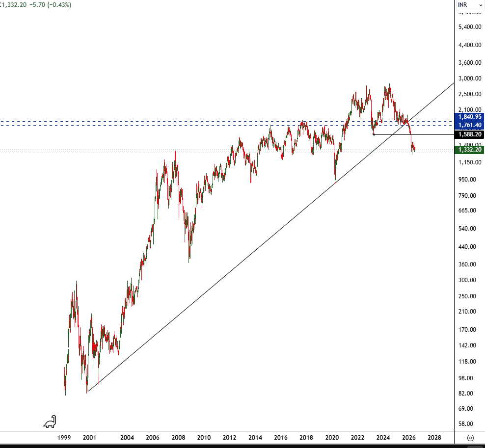The height and width of the screenshot is (448, 485).
Task: Select the anchor point of horizontal ray
Action: tap(374, 134)
